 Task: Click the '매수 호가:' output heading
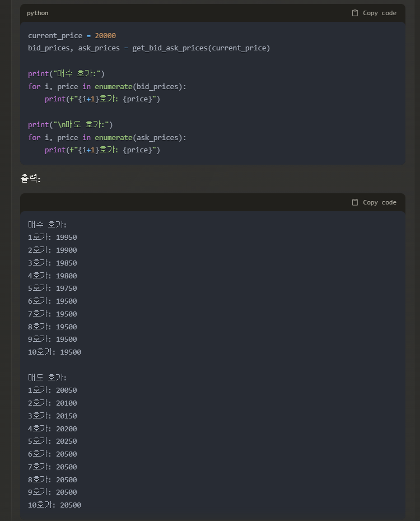[47, 225]
